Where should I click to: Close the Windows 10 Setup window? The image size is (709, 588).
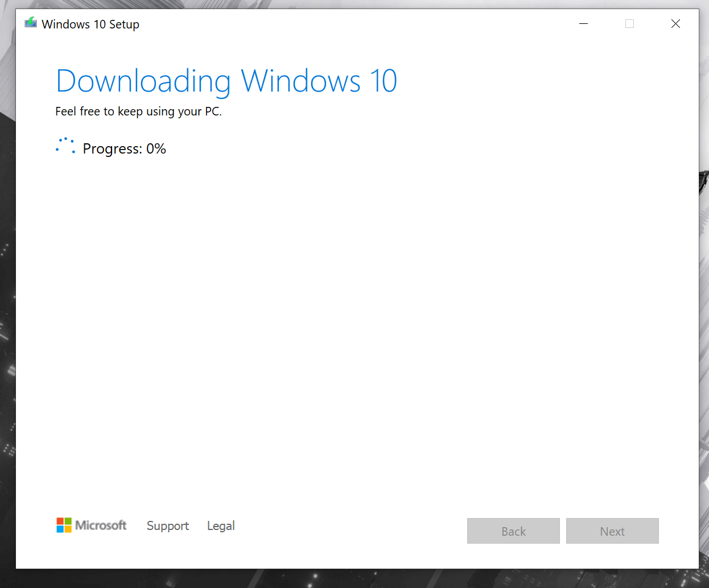[675, 24]
